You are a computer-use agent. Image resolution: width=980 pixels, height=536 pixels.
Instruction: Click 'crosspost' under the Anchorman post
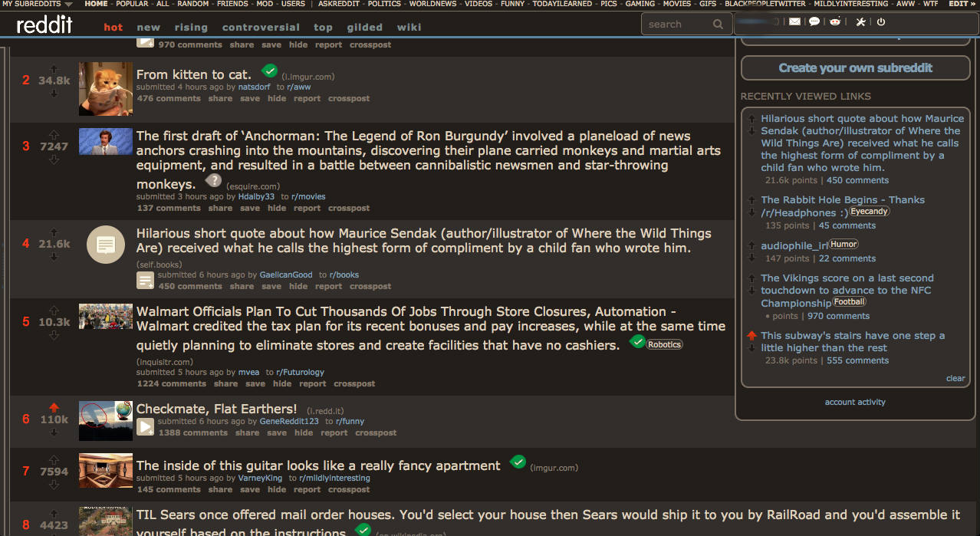click(349, 208)
